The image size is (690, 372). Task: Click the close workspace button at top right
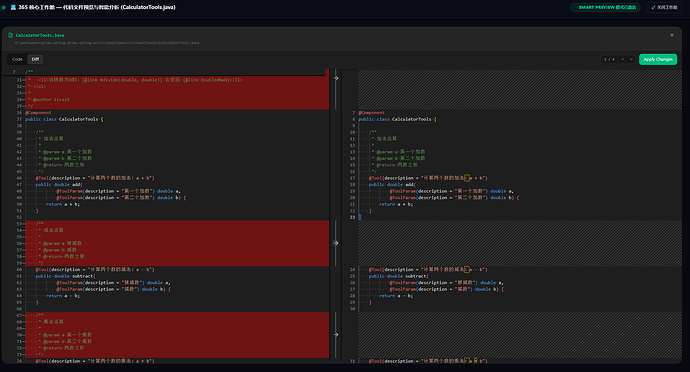(664, 7)
